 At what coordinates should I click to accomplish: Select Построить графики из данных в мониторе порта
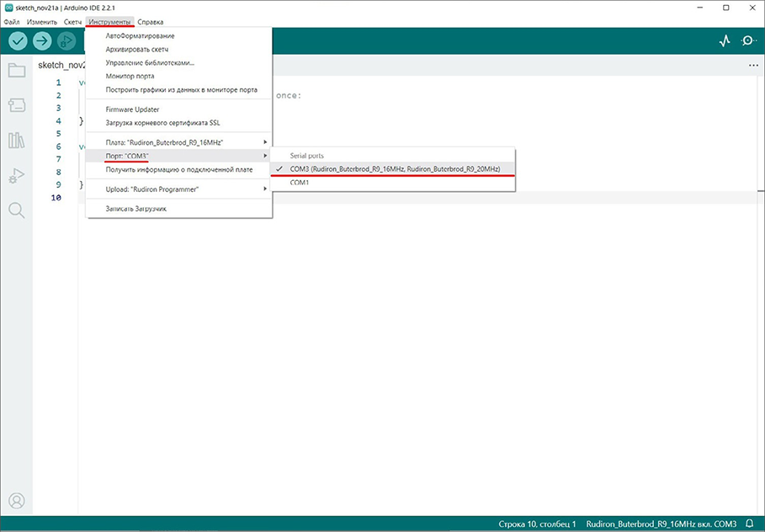pos(178,90)
